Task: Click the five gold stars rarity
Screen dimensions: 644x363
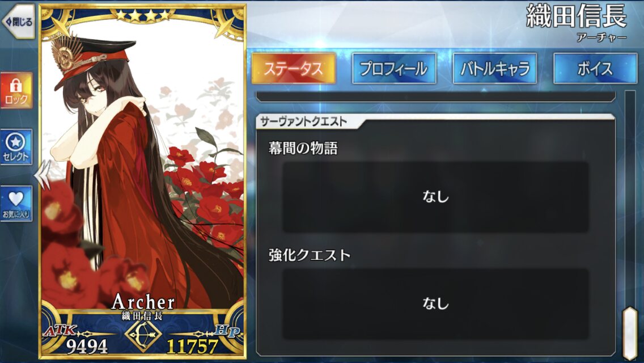Action: point(142,16)
